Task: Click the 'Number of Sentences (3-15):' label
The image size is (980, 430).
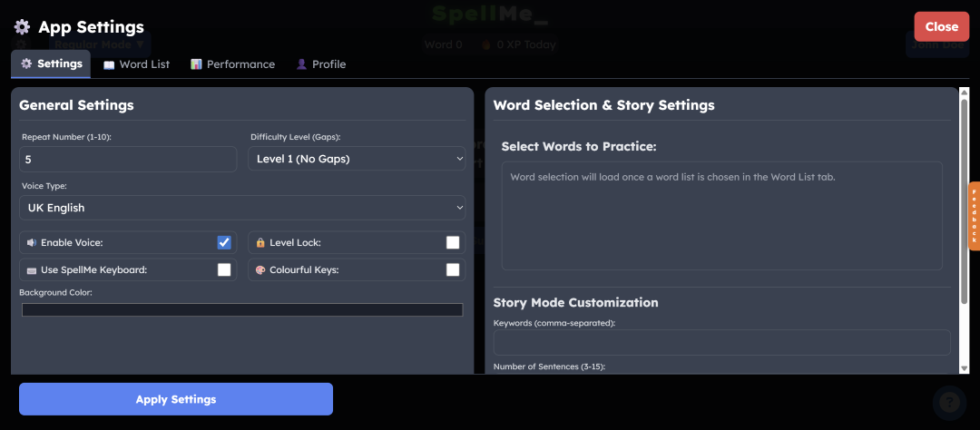Action: 549,366
